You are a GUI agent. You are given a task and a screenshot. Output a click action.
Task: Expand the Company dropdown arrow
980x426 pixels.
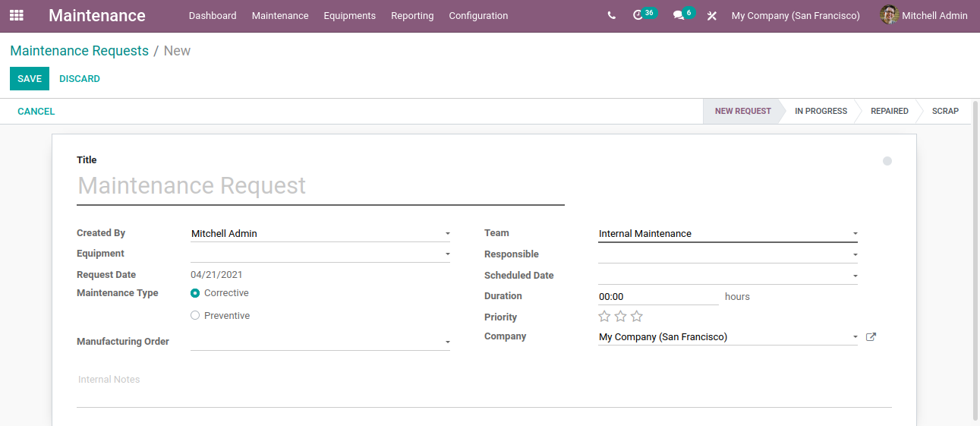855,337
